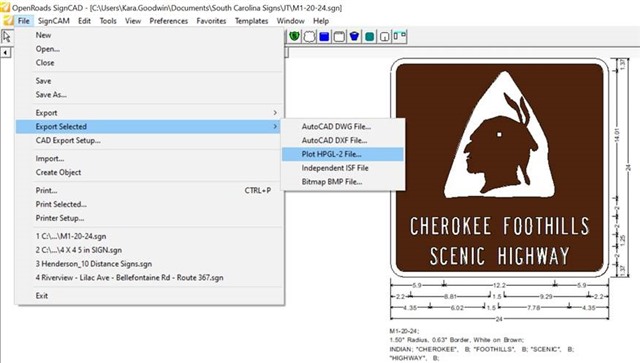The image size is (640, 363).
Task: Click the SignCAD application icon in title bar
Action: pyautogui.click(x=5, y=7)
